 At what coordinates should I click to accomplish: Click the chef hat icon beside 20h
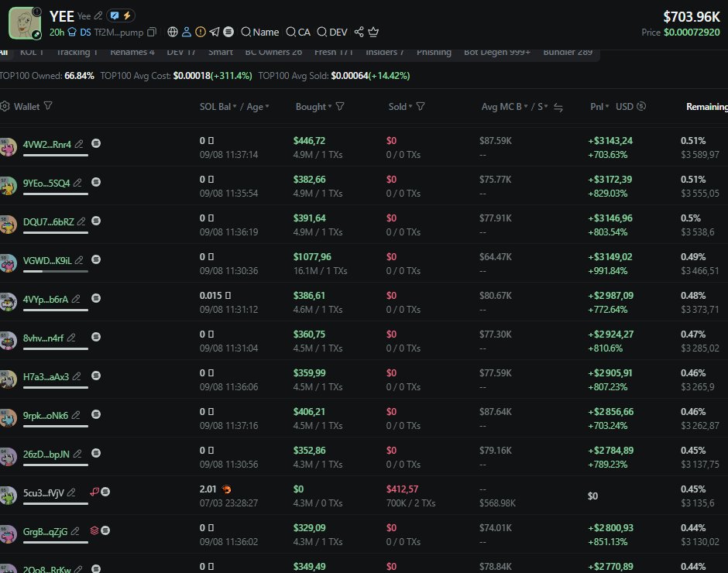[72, 32]
